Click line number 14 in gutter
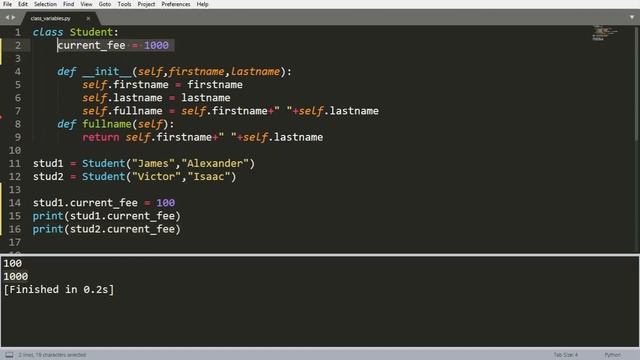 click(15, 203)
